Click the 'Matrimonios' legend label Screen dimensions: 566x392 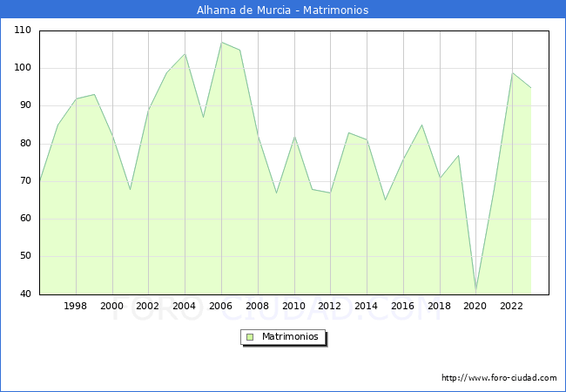290,336
